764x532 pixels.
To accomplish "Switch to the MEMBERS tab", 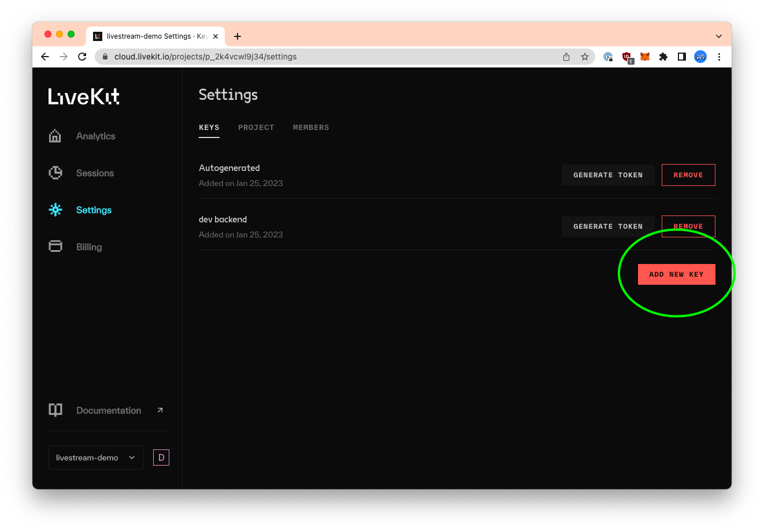I will 311,128.
